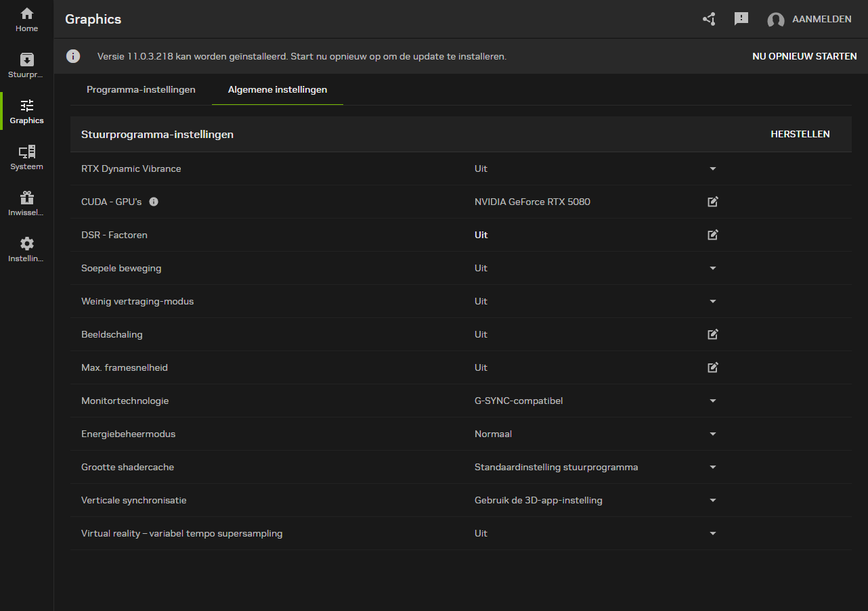Switch to the Programma-instellingen tab

[141, 90]
